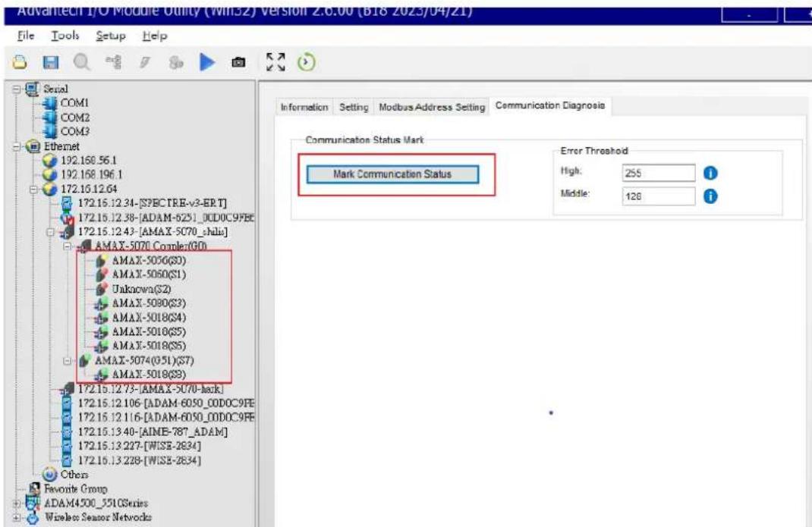Switch to the Setting tab

(354, 107)
